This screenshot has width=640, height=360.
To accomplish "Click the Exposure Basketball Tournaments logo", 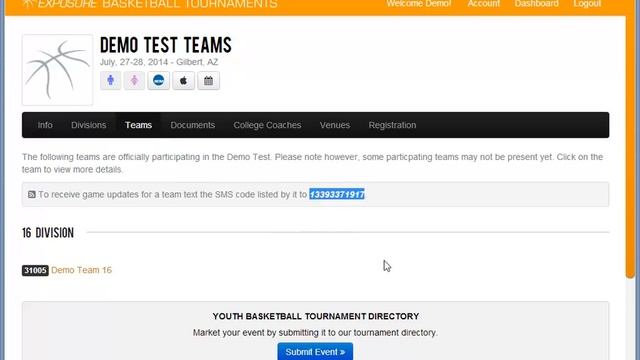I will 150,4.
